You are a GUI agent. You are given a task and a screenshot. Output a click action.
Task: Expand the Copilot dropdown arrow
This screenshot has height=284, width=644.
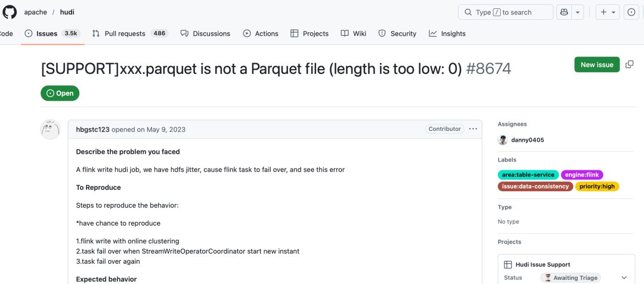coord(577,13)
